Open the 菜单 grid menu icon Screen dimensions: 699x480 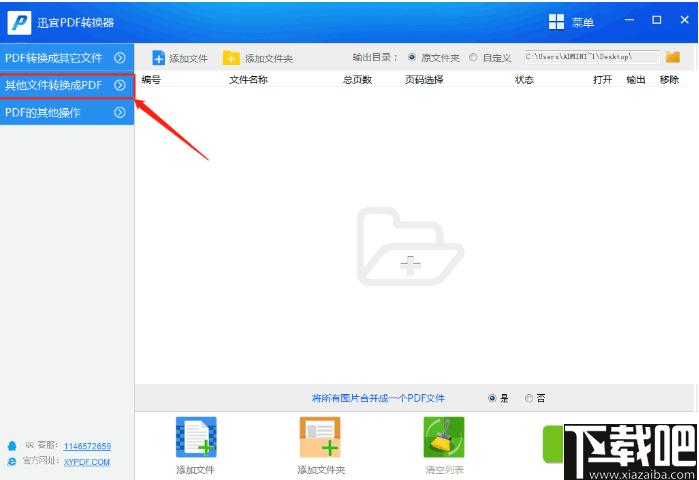pyautogui.click(x=556, y=21)
